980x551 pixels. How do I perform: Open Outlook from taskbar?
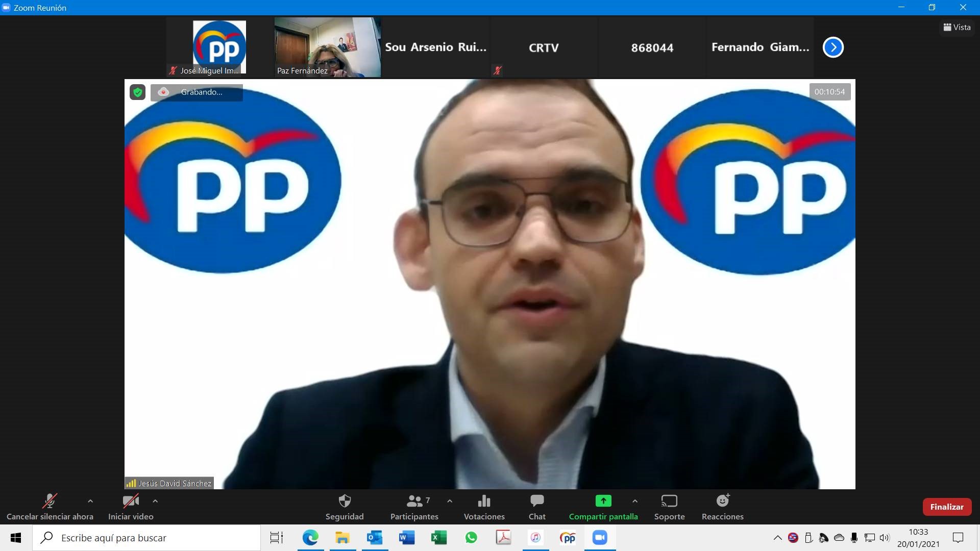point(375,538)
